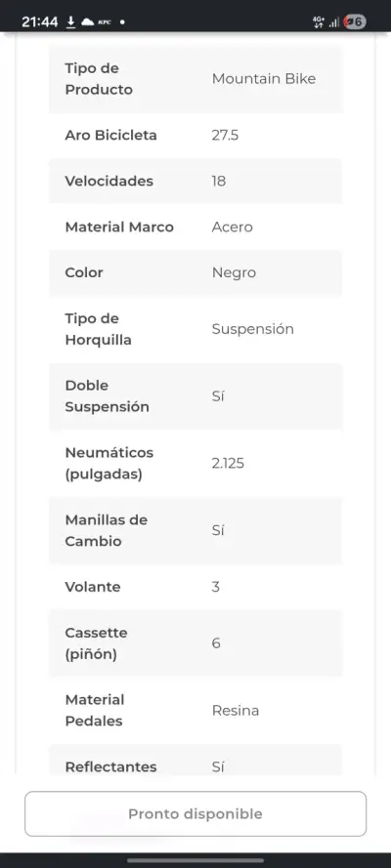This screenshot has width=391, height=868.
Task: Tap the Aro Bicicleta 27.5 value
Action: 225,135
